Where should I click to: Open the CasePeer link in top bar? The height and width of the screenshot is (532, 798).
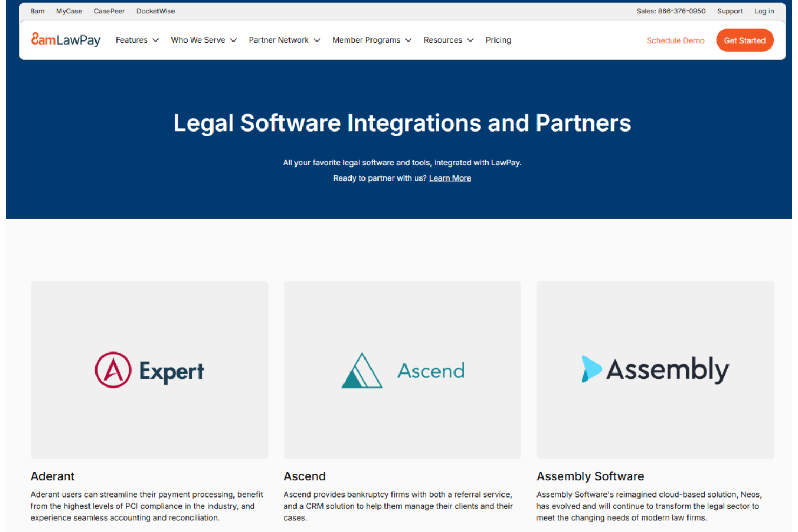(109, 11)
